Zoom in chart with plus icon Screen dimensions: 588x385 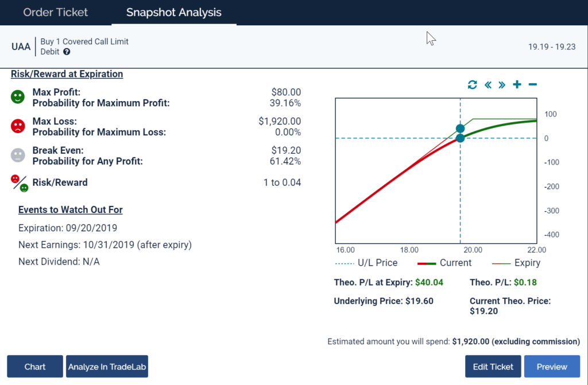517,85
